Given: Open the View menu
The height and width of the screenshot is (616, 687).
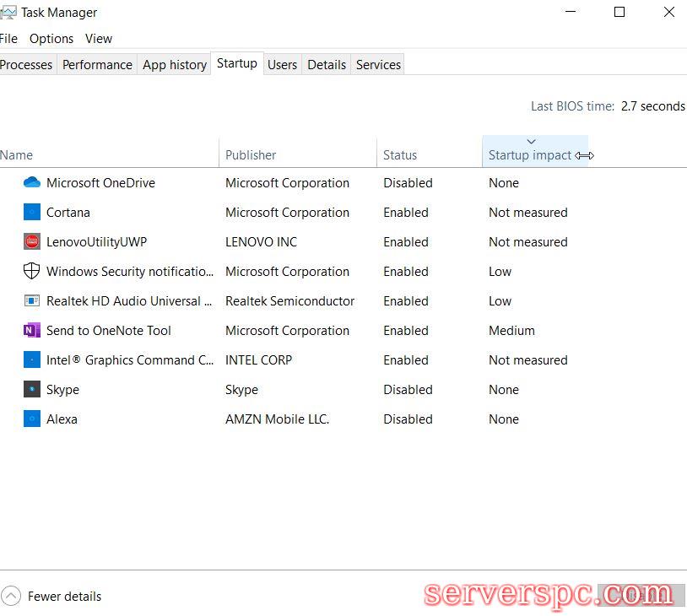Looking at the screenshot, I should [99, 39].
